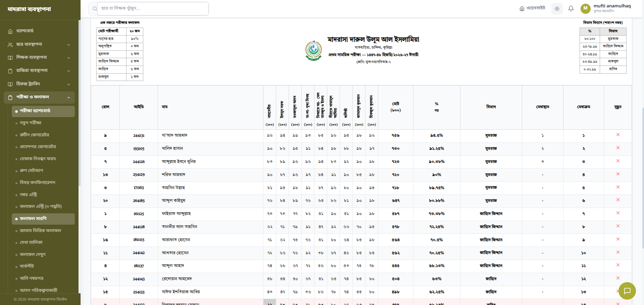Click the X icon for আব্দুল কাইয়ুম
Image resolution: width=644 pixels, height=305 pixels.
[618, 200]
